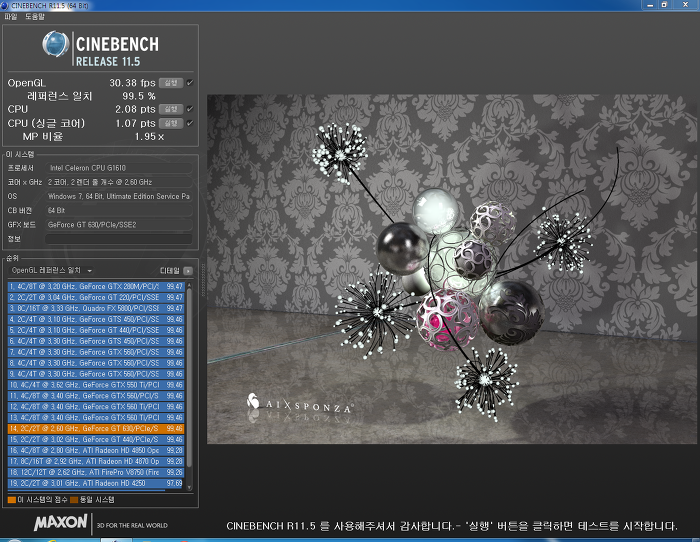Select ranking row 4 GeForce GTS 450
Viewport: 700px width, 542px height.
96,319
